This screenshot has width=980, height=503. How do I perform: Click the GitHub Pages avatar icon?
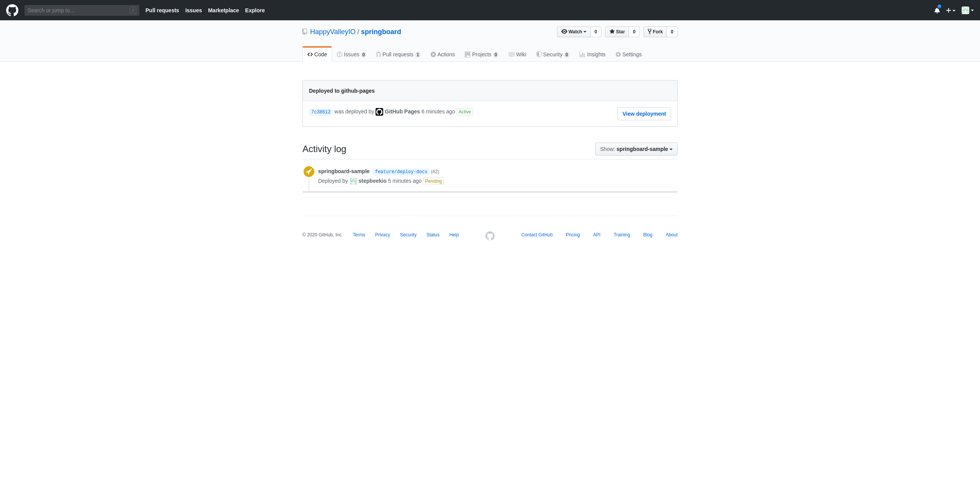point(379,112)
